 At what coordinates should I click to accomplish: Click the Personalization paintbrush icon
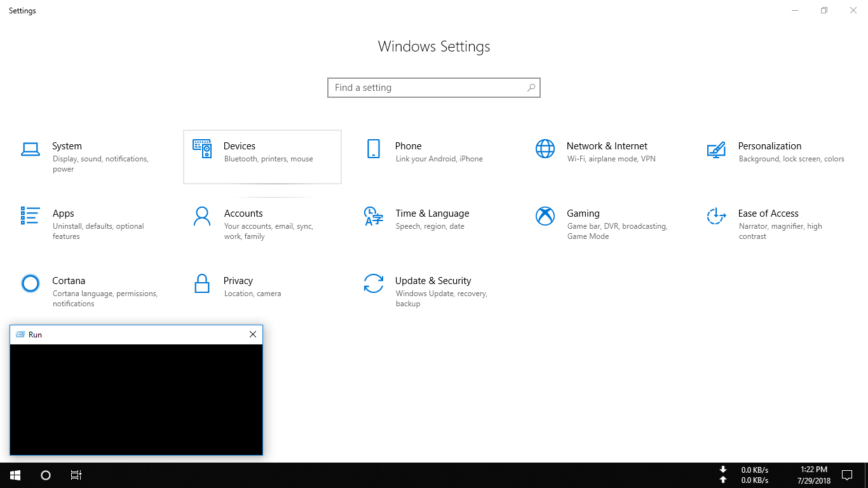click(x=716, y=149)
